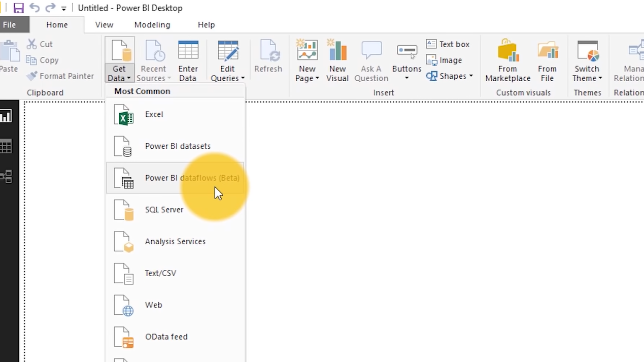Click the Switch Theme icon

587,51
